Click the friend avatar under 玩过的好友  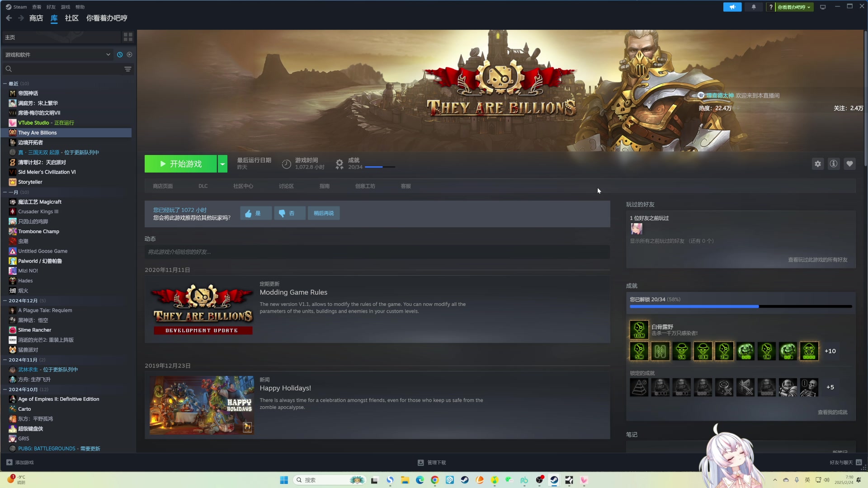(637, 229)
